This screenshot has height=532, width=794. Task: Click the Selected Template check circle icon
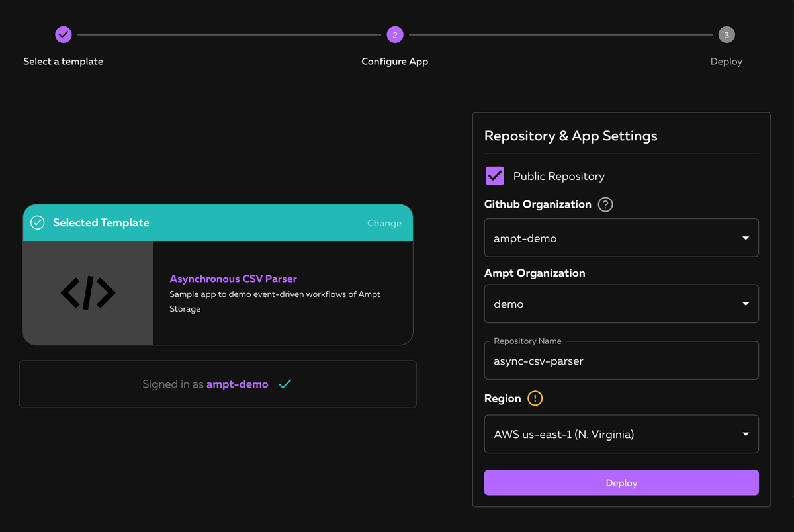[x=38, y=223]
